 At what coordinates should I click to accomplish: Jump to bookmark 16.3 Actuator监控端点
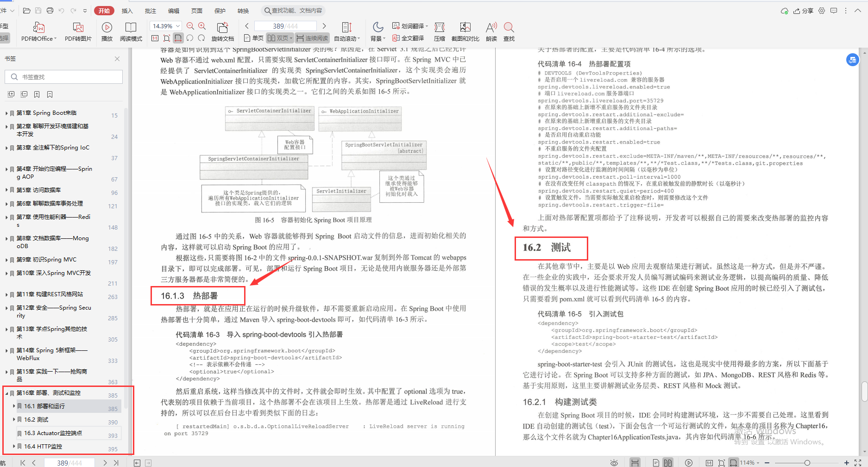53,433
